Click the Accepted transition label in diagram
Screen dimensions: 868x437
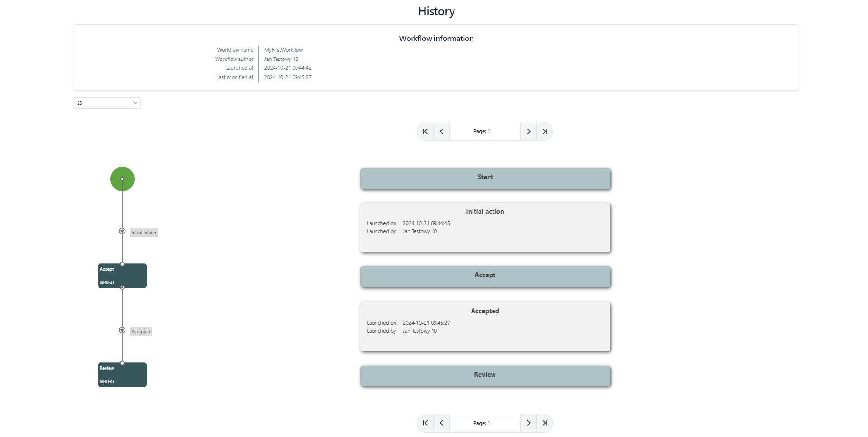click(x=141, y=332)
